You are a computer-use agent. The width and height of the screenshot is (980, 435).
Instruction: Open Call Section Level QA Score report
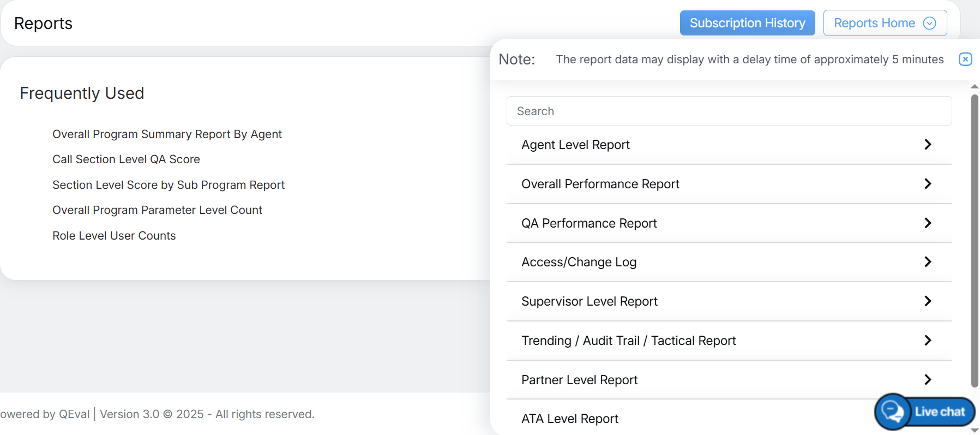pos(126,159)
